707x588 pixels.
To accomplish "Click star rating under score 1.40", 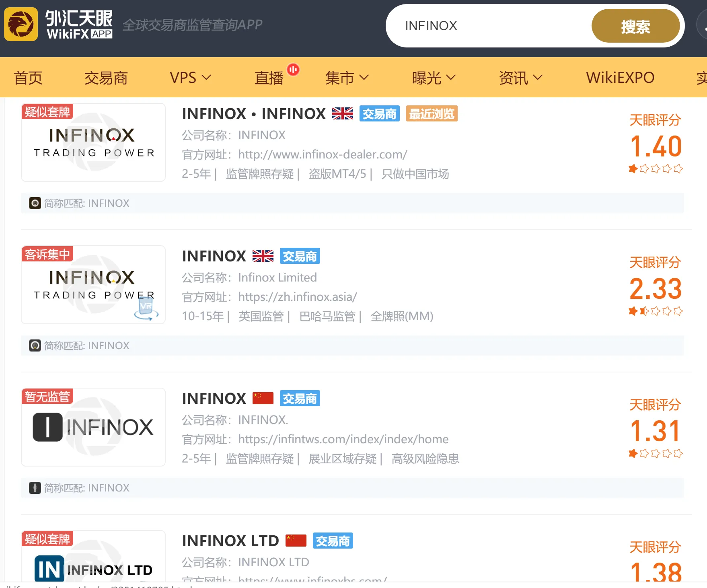I will coord(656,169).
